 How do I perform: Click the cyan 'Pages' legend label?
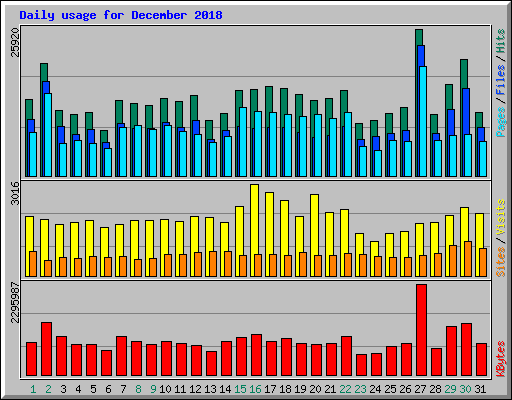click(x=500, y=121)
